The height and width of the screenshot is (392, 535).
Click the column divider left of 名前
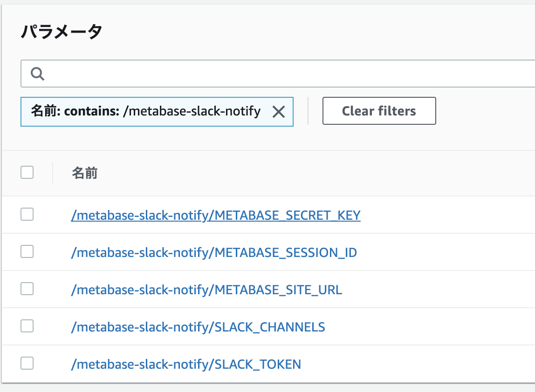[x=53, y=173]
